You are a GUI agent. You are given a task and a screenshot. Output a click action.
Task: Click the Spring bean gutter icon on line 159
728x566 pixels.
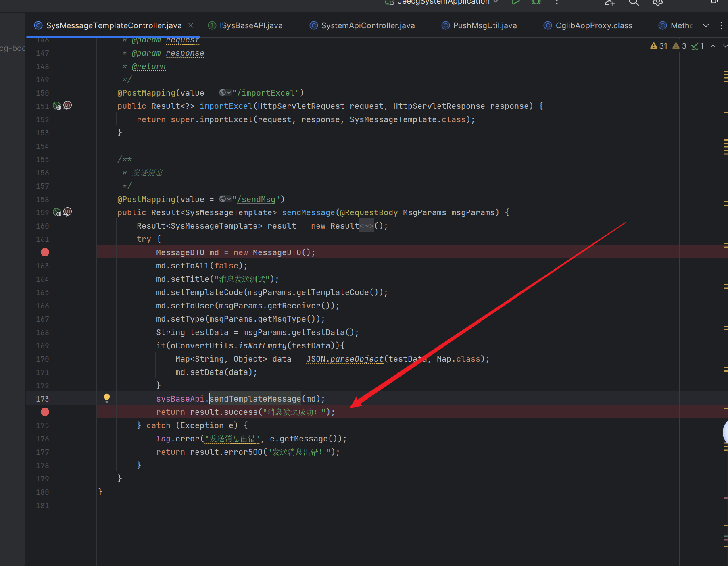57,212
